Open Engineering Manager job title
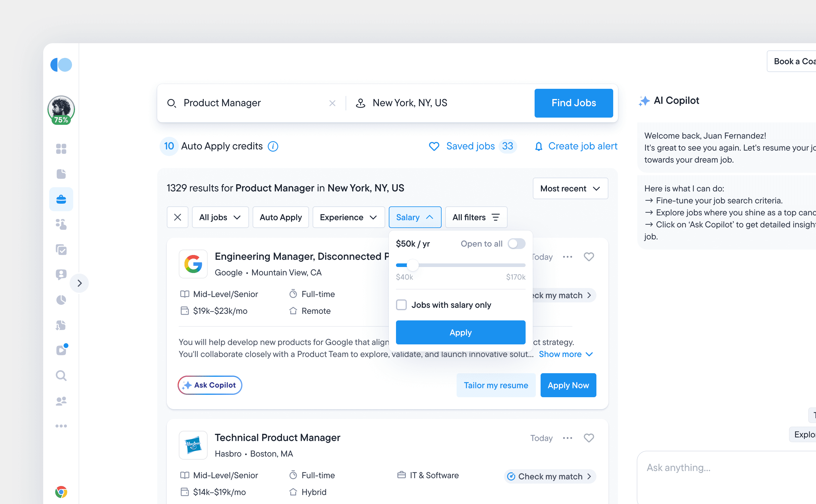 click(x=302, y=256)
